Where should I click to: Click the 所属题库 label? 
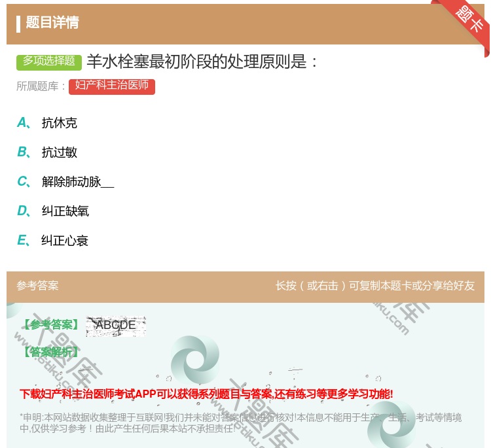tap(41, 86)
